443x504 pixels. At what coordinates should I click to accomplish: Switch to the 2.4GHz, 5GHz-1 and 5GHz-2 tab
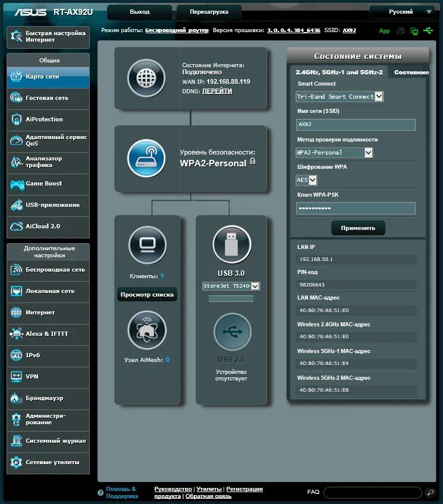pos(339,73)
